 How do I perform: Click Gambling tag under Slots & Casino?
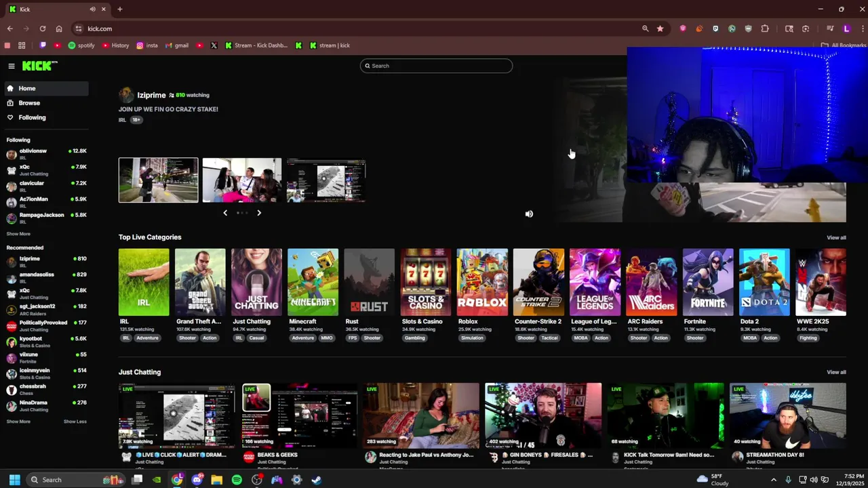(x=414, y=338)
